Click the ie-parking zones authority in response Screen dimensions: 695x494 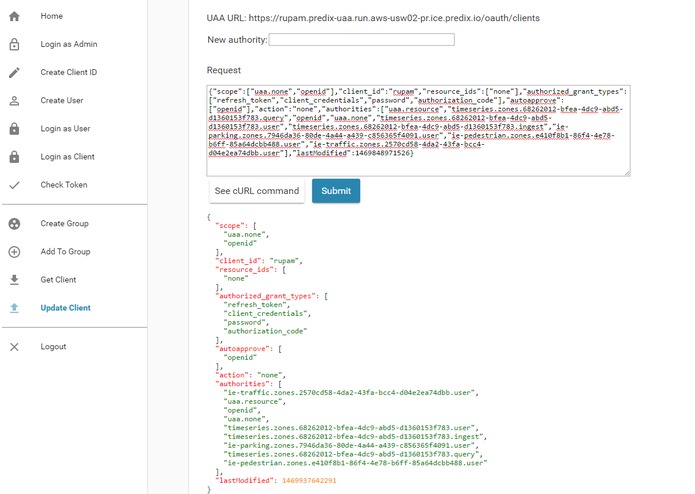pos(351,446)
